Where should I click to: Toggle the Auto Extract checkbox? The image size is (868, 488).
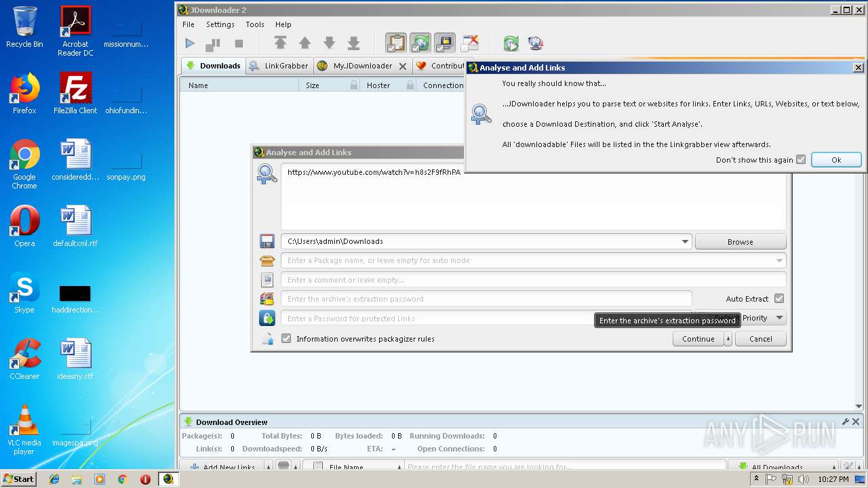[x=779, y=298]
